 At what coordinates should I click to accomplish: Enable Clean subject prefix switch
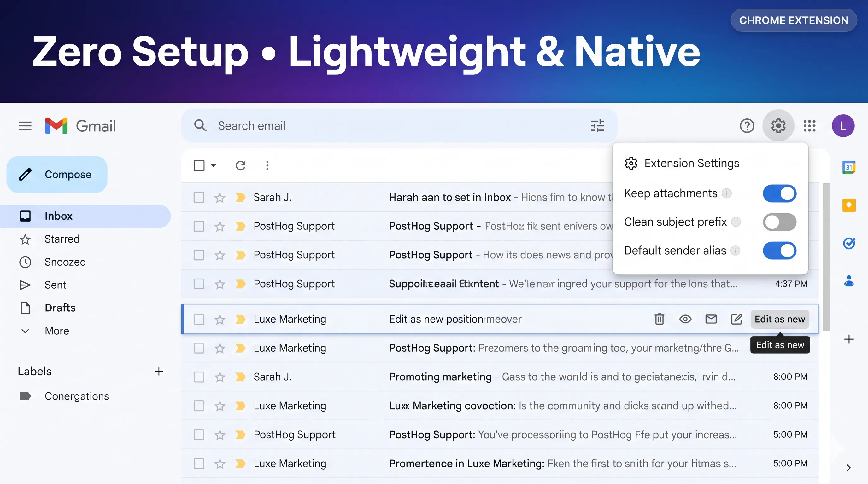click(x=779, y=222)
